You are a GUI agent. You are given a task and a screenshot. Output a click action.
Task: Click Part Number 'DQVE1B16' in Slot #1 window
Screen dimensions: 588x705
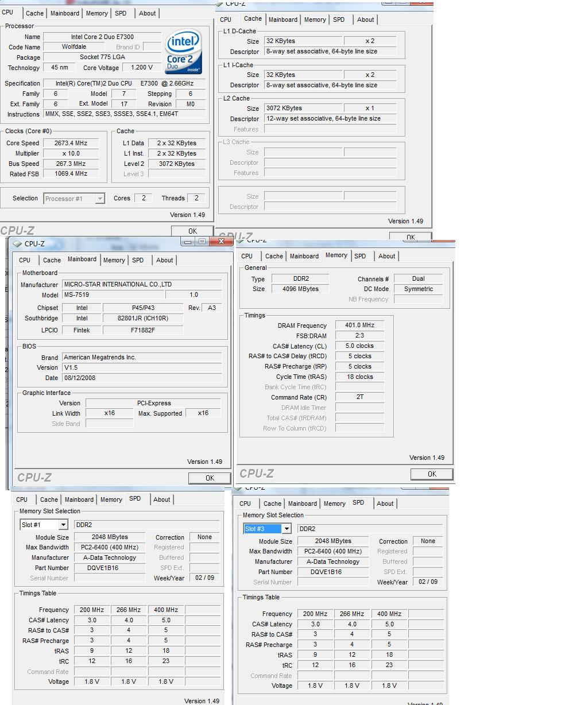[x=110, y=568]
